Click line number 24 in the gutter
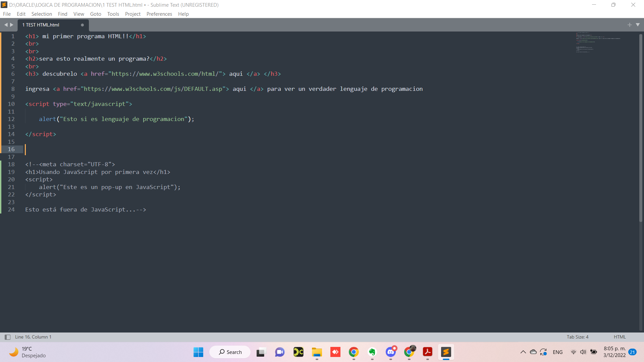The height and width of the screenshot is (362, 644). 11,209
